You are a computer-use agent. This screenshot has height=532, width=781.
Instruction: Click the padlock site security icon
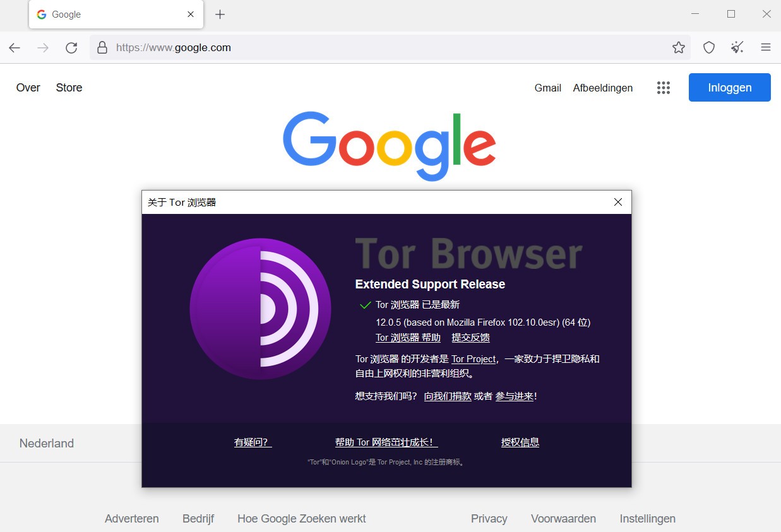(x=102, y=48)
